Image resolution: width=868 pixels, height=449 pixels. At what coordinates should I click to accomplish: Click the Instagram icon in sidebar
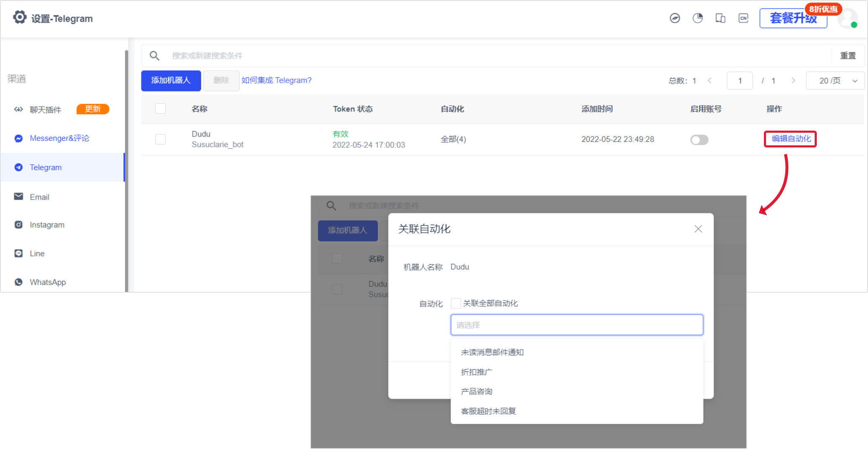click(x=18, y=225)
